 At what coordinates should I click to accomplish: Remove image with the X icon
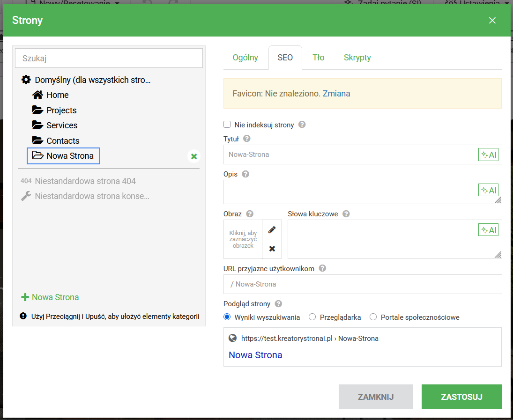[x=272, y=249]
